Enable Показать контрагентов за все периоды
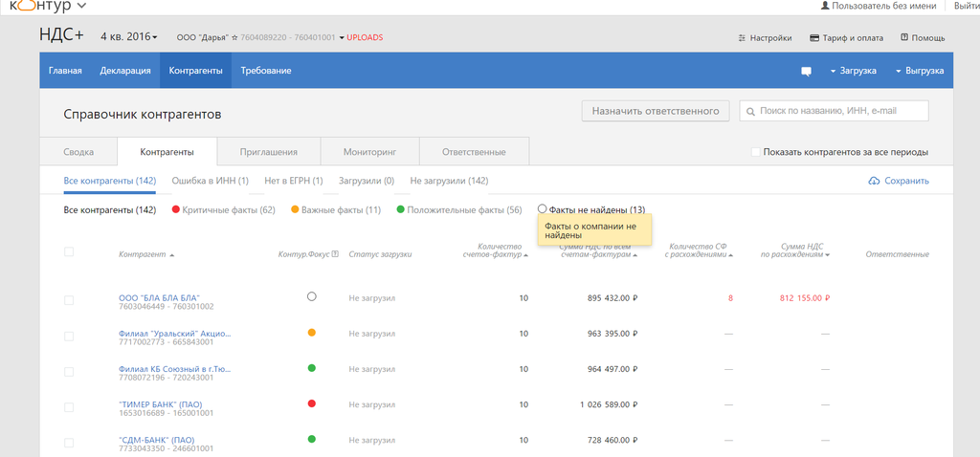980x457 pixels. point(756,152)
